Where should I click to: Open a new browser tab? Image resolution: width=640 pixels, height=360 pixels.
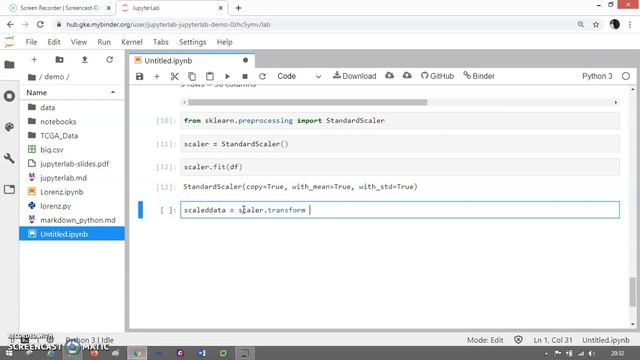tap(238, 8)
